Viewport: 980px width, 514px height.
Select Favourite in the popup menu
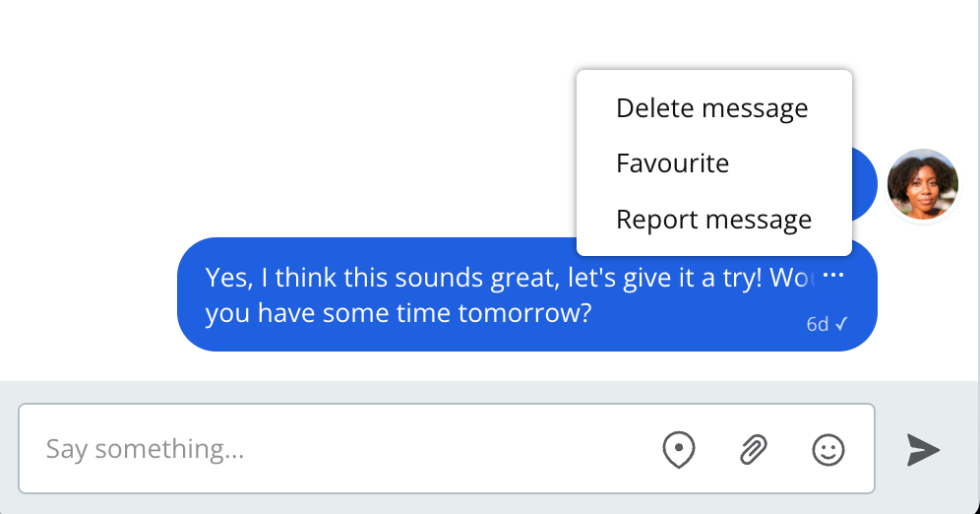672,163
